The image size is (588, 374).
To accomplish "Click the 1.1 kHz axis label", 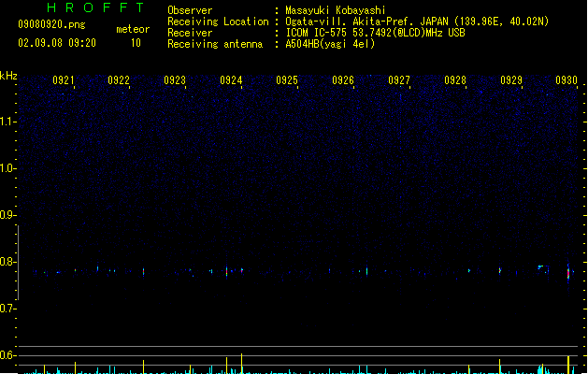I will tap(7, 122).
